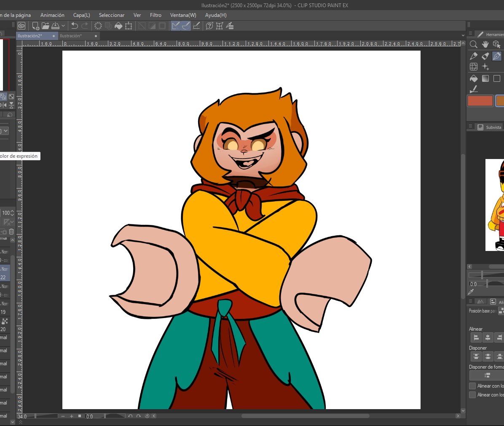The width and height of the screenshot is (504, 426).
Task: Pick the red main color swatch
Action: [480, 101]
